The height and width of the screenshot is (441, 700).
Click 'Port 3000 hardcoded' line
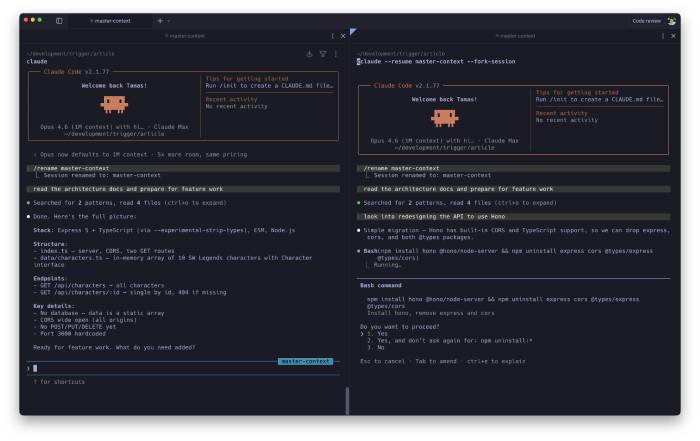click(70, 333)
